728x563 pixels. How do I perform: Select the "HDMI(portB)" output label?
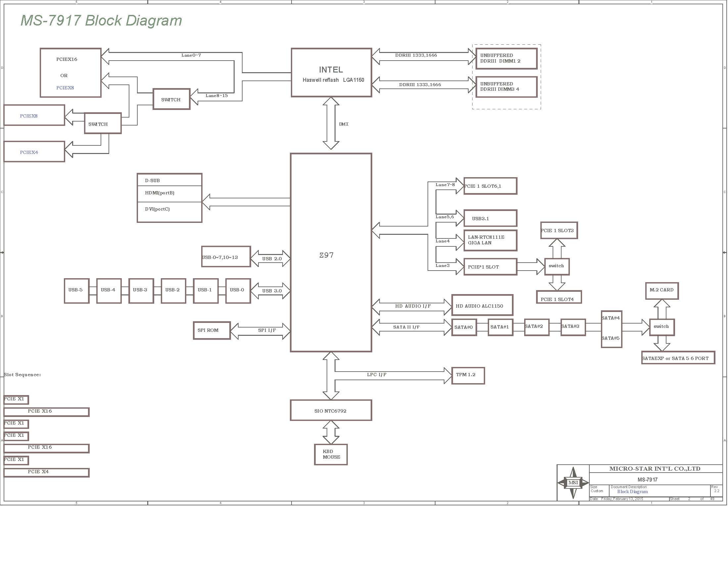coord(160,193)
